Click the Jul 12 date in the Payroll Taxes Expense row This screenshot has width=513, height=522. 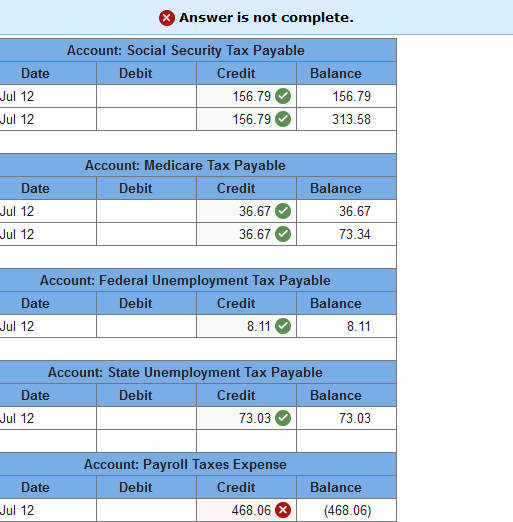coord(17,510)
